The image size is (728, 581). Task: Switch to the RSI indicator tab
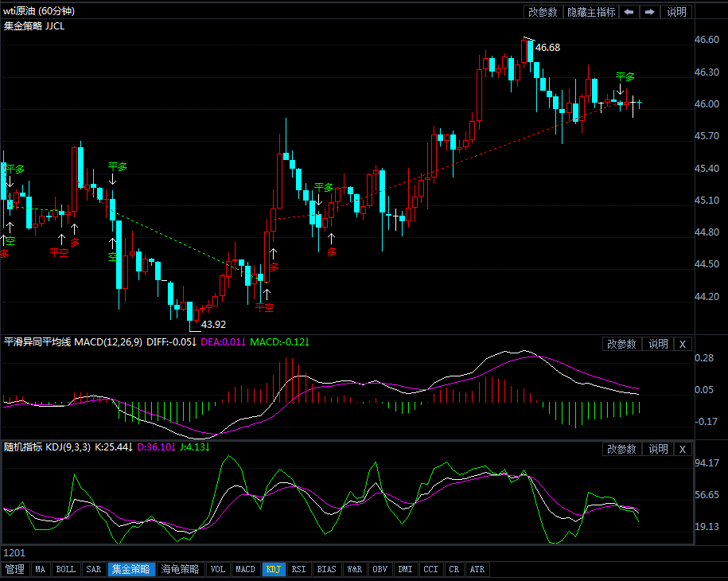298,569
